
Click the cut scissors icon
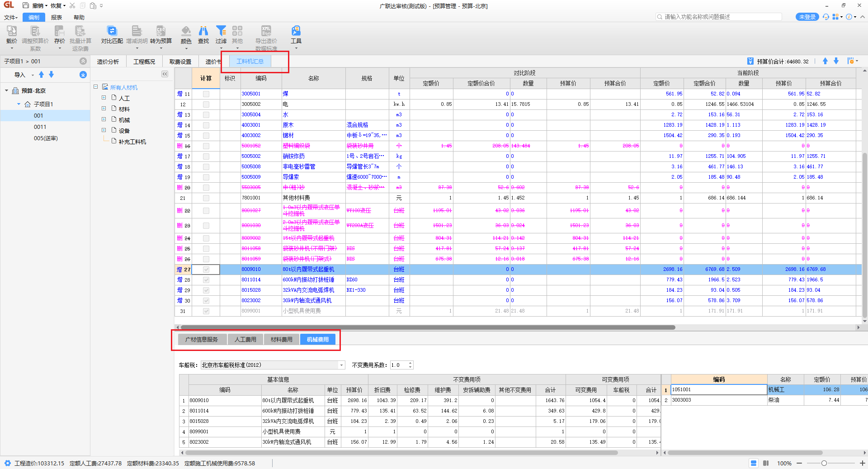(x=72, y=5)
